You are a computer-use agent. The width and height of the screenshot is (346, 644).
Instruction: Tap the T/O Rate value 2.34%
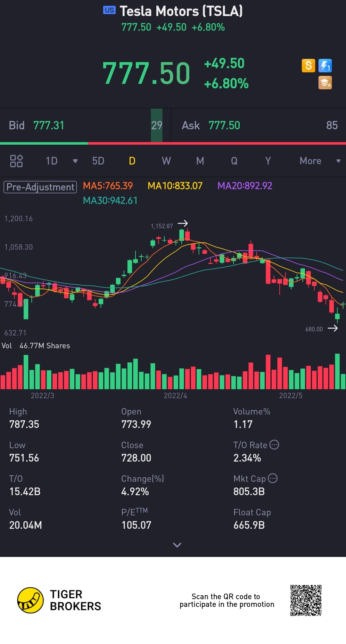click(247, 458)
